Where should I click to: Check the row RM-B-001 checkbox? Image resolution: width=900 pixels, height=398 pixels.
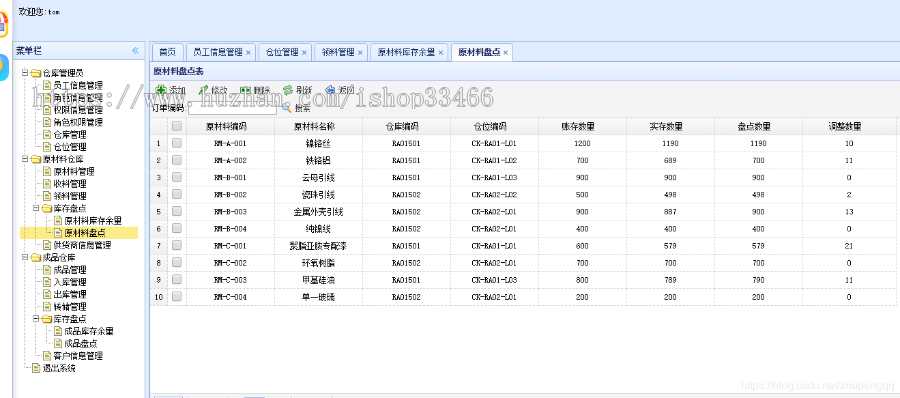pyautogui.click(x=177, y=177)
